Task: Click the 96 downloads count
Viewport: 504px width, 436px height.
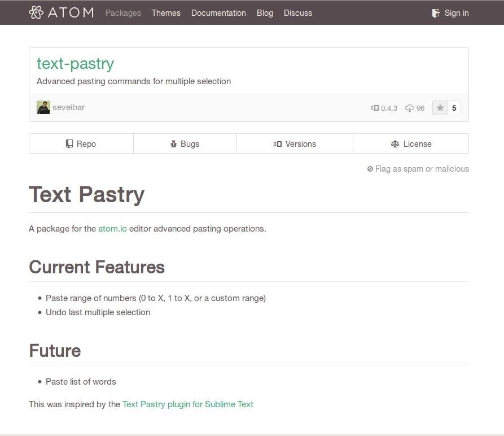Action: coord(420,108)
